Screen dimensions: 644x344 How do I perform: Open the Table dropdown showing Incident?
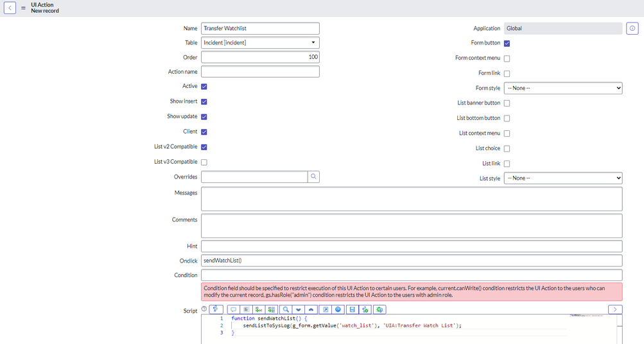[x=260, y=43]
